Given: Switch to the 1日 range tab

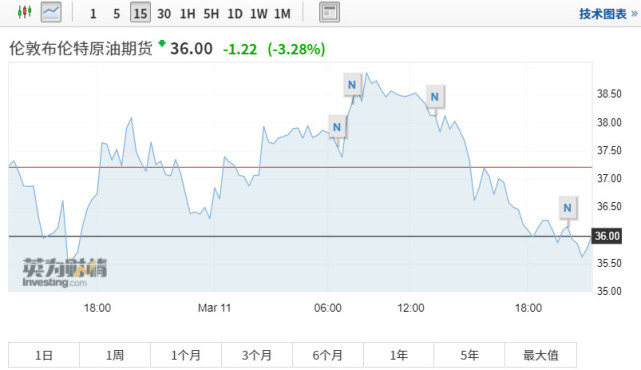Looking at the screenshot, I should coord(44,355).
